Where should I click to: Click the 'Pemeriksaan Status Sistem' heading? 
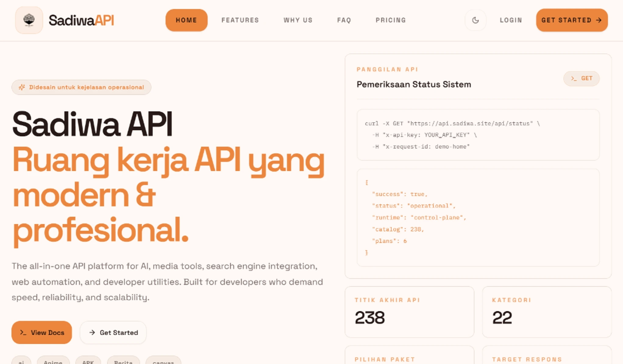pyautogui.click(x=414, y=84)
